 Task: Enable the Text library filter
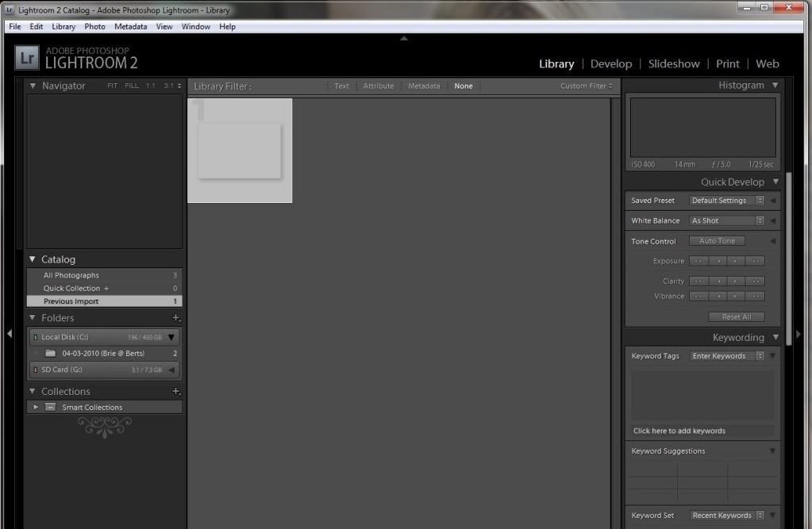tap(341, 86)
